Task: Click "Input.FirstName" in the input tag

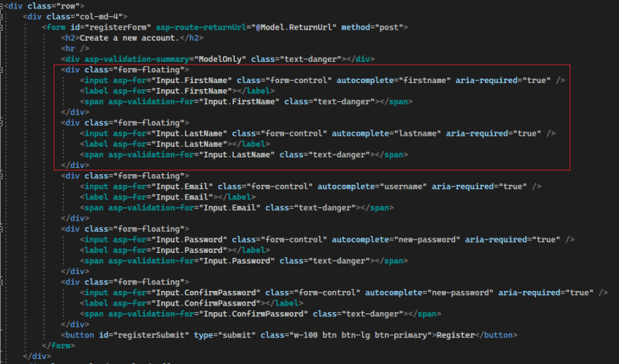Action: tap(191, 80)
